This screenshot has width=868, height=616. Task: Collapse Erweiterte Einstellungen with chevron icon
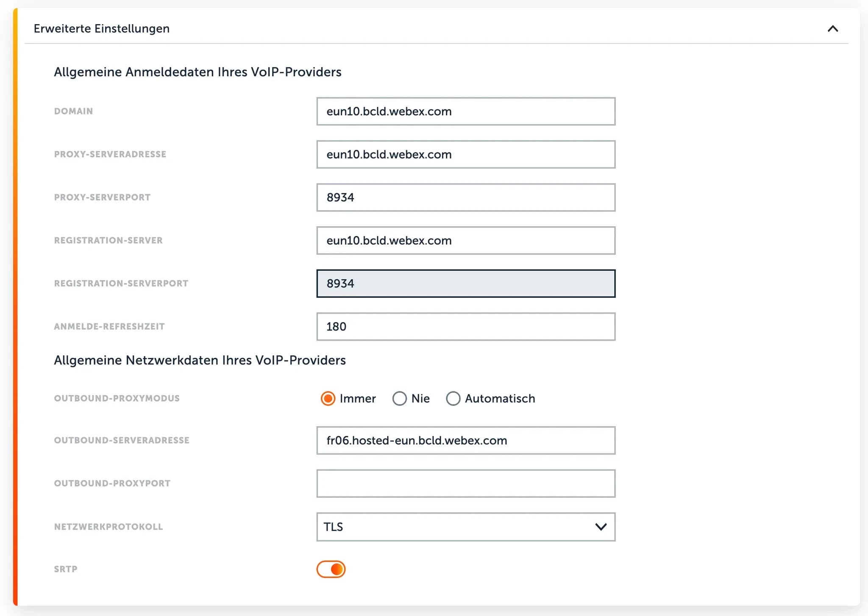[832, 29]
